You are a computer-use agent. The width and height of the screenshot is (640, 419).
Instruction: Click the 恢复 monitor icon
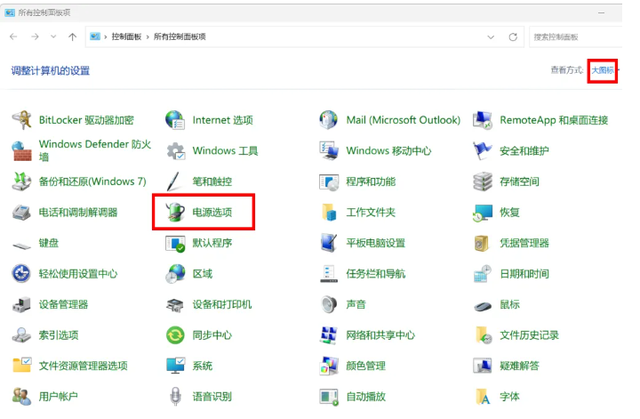[482, 212]
